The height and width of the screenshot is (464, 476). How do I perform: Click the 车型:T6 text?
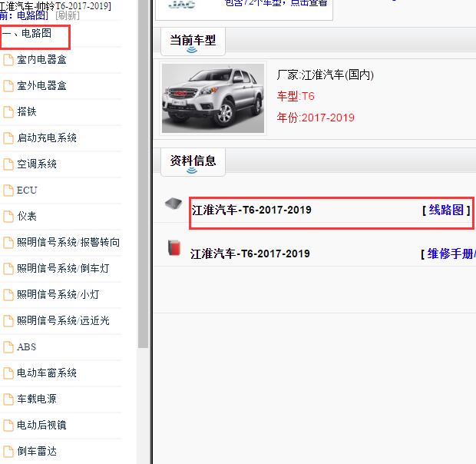point(296,97)
